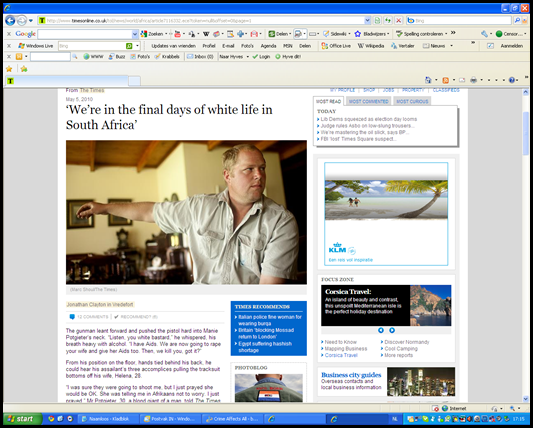The image size is (533, 428).
Task: Click Focus Zone previous arrow button
Action: pos(381,330)
